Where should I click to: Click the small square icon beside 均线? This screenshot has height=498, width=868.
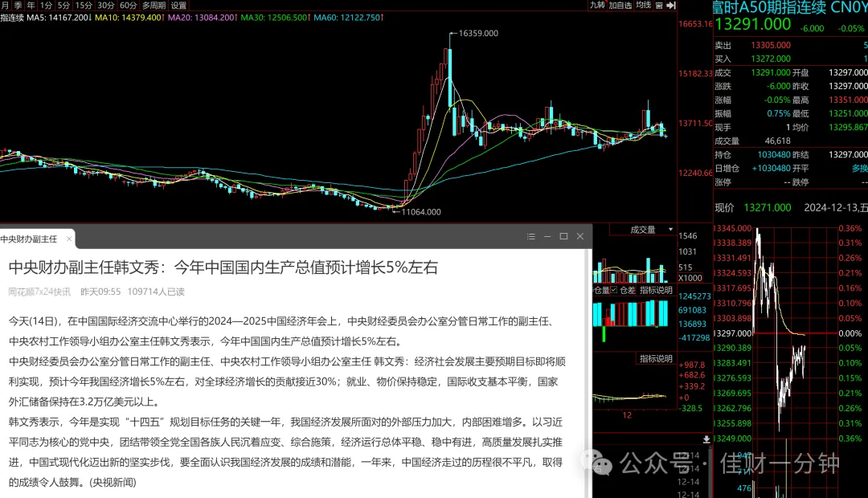(x=659, y=5)
